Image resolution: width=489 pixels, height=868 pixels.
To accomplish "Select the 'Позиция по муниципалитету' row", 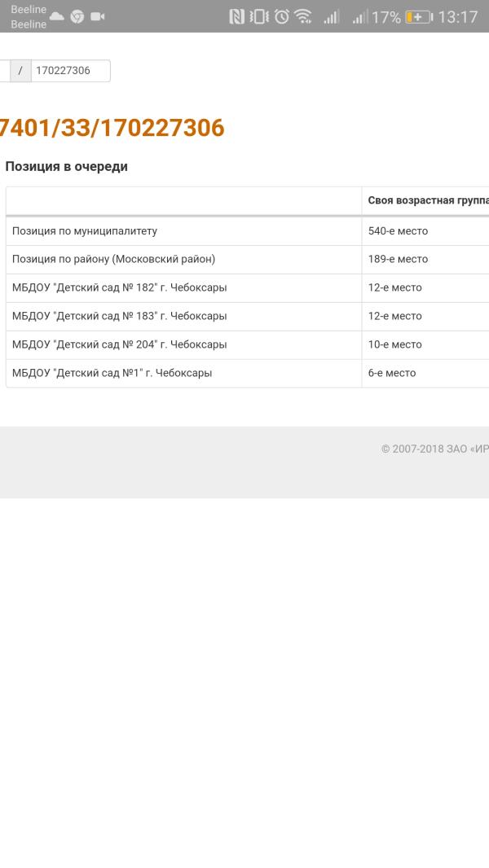I will point(248,230).
